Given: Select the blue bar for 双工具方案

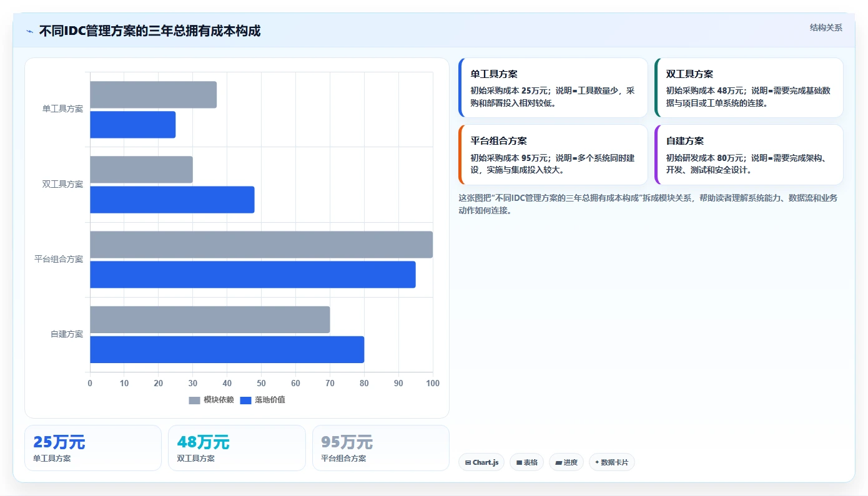Looking at the screenshot, I should pyautogui.click(x=172, y=200).
